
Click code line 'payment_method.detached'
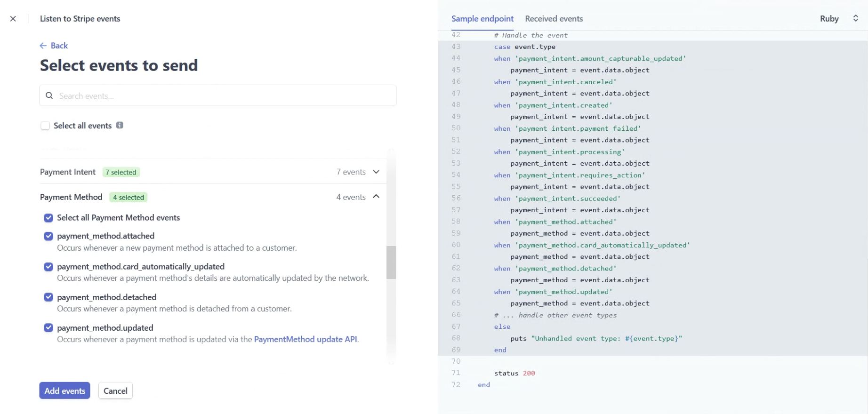[x=555, y=268]
